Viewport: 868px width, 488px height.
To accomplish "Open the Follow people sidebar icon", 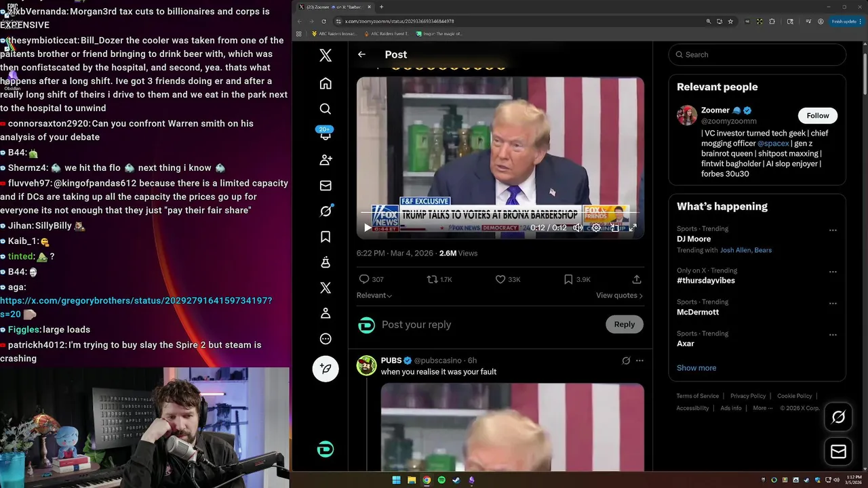I will (x=325, y=160).
